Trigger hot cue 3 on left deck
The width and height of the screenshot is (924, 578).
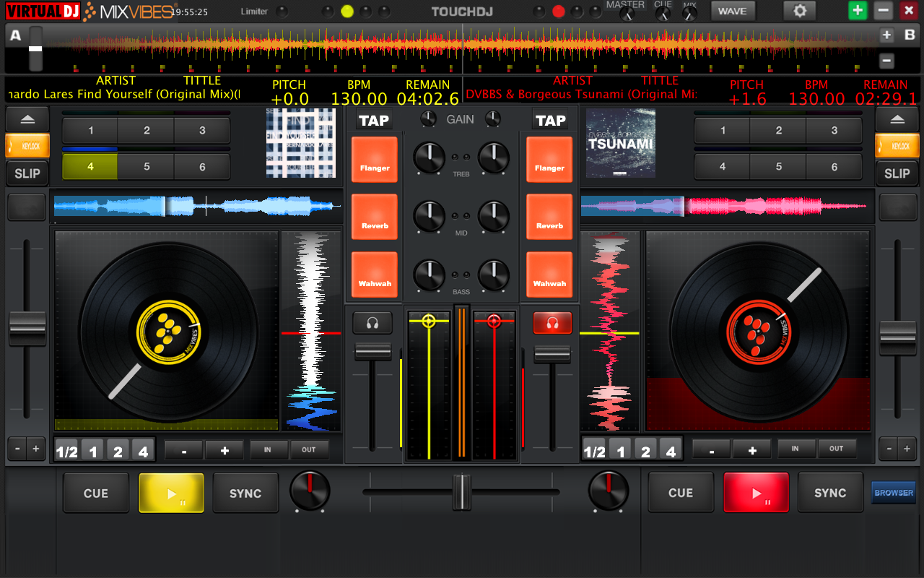pos(202,131)
